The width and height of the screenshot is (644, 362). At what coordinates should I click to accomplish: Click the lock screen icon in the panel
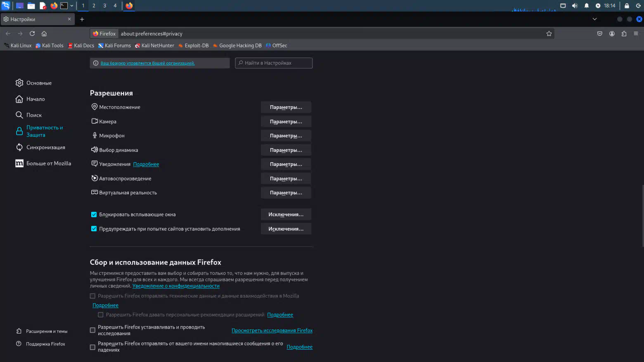click(627, 6)
